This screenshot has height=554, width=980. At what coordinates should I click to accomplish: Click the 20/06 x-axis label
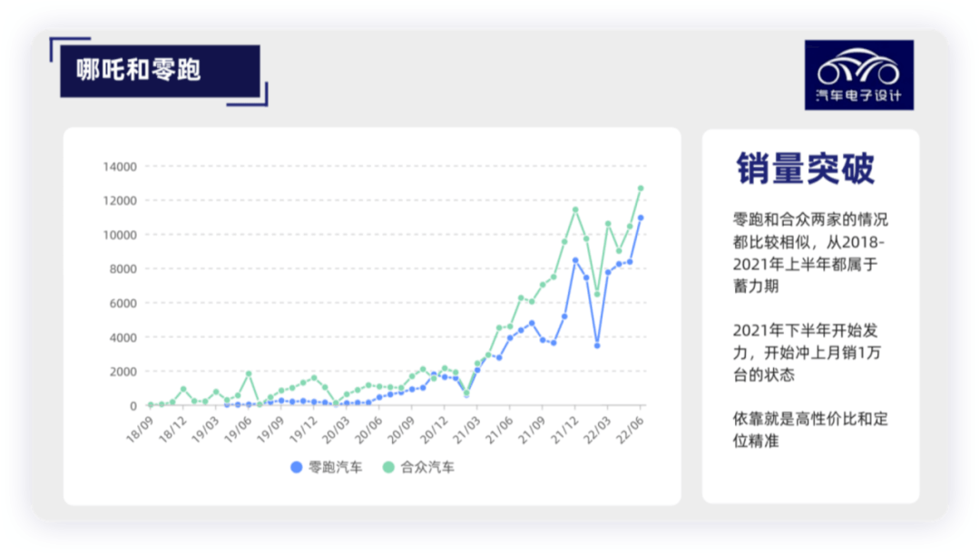click(368, 430)
